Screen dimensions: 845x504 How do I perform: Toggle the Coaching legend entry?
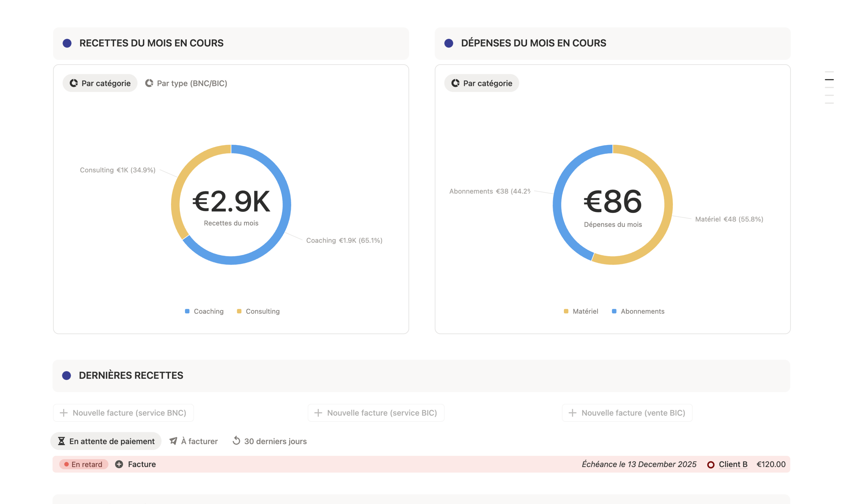pyautogui.click(x=204, y=311)
